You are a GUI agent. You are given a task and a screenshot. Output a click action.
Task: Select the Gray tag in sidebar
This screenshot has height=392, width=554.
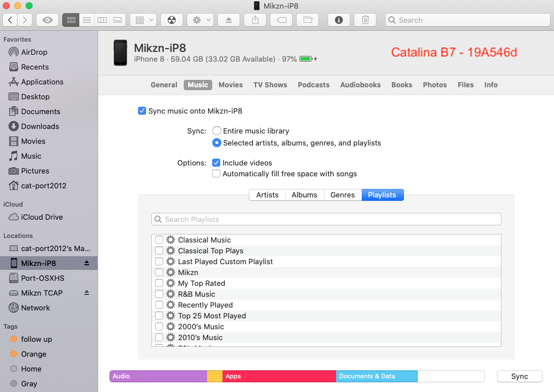click(29, 384)
